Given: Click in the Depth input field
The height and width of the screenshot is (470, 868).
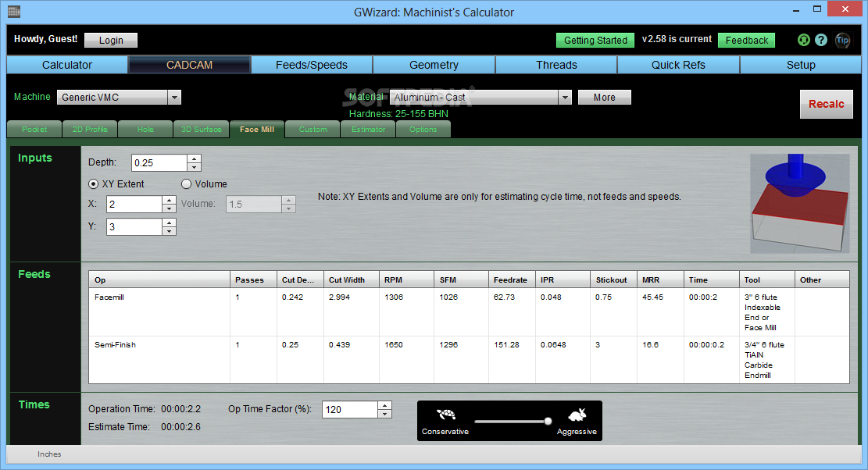Looking at the screenshot, I should (159, 163).
